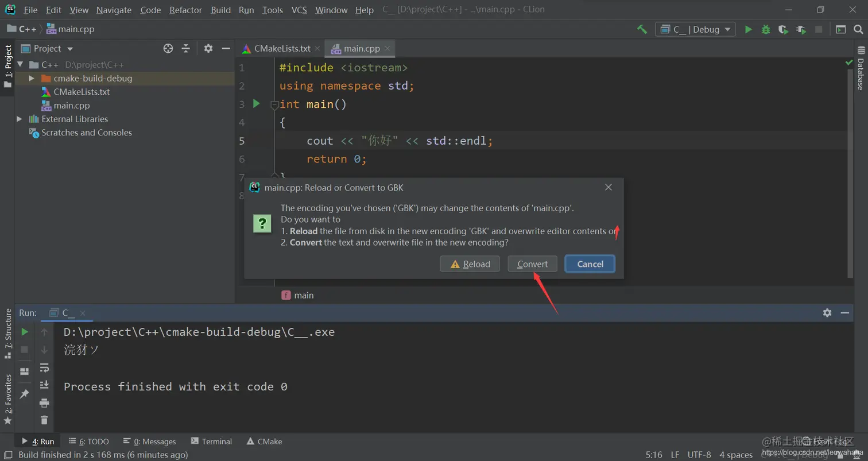Toggle soft-wrap in Run console

tap(44, 368)
